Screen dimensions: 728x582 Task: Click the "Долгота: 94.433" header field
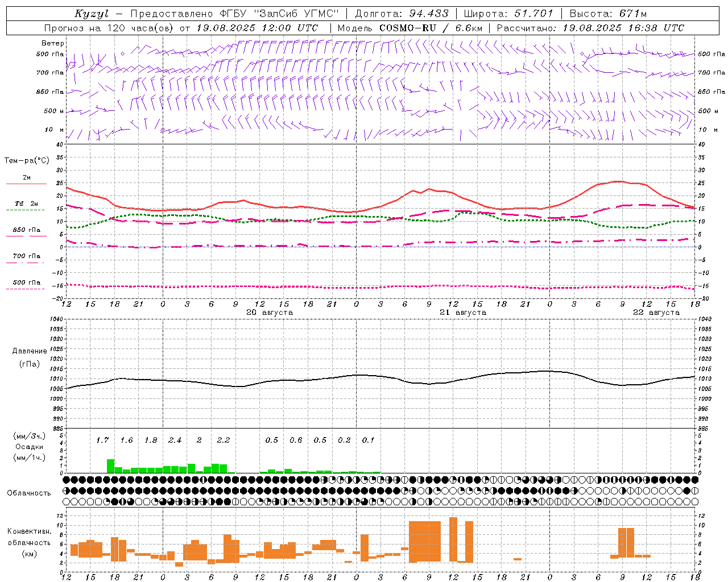tap(402, 14)
